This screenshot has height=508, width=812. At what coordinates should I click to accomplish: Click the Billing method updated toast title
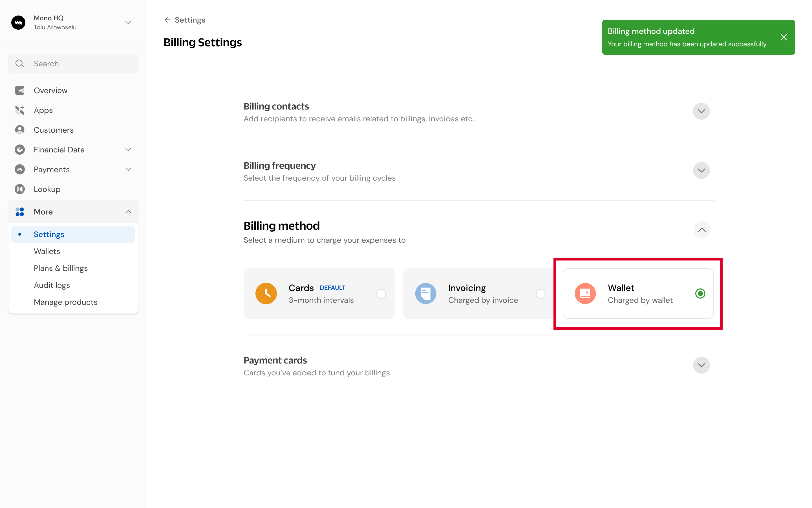click(x=651, y=31)
